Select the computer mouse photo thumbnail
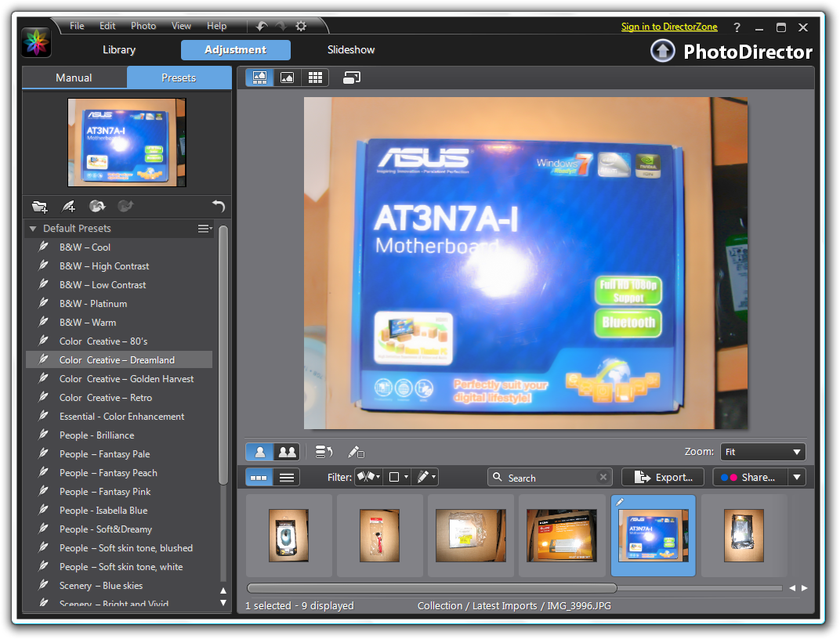 coord(288,535)
